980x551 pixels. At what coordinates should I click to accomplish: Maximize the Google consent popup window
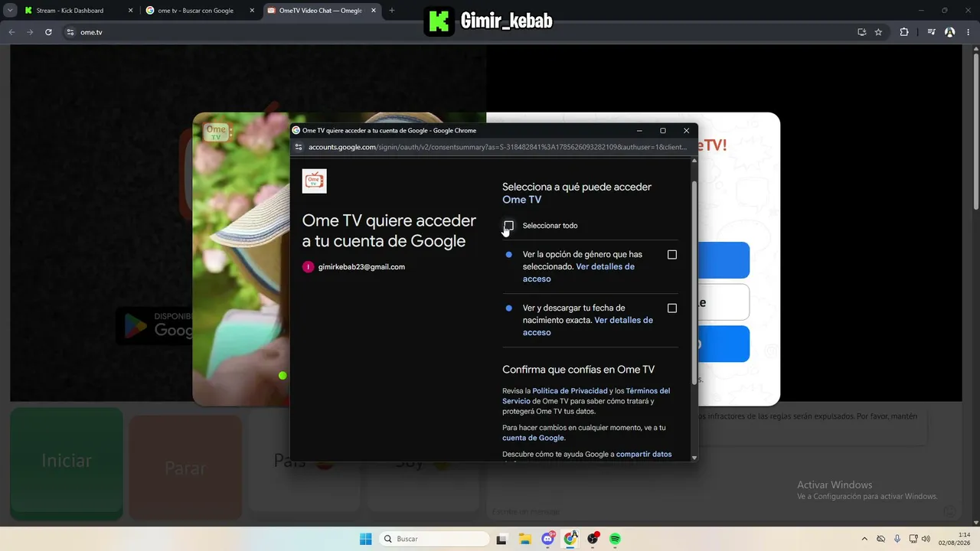click(663, 131)
